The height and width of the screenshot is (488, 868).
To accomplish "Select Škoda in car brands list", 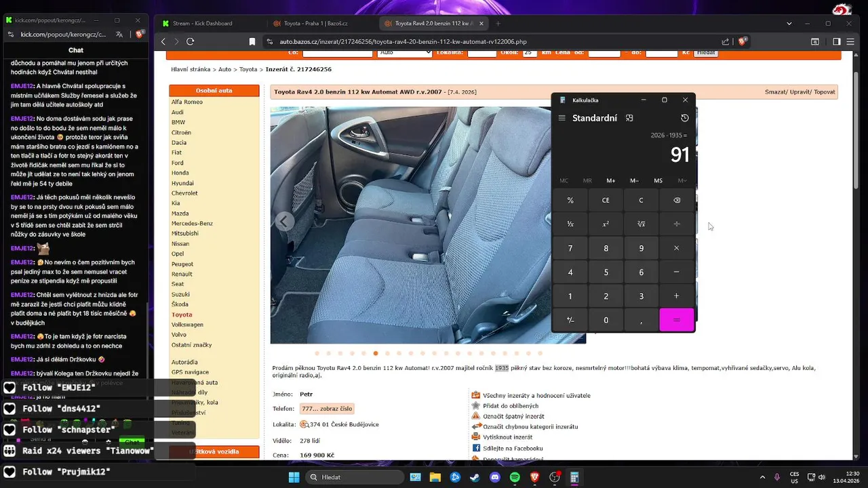I will [x=180, y=304].
